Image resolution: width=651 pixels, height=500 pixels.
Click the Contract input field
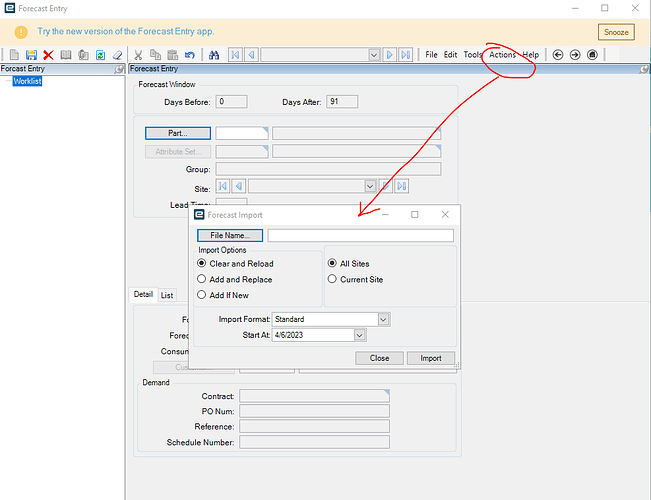click(314, 396)
